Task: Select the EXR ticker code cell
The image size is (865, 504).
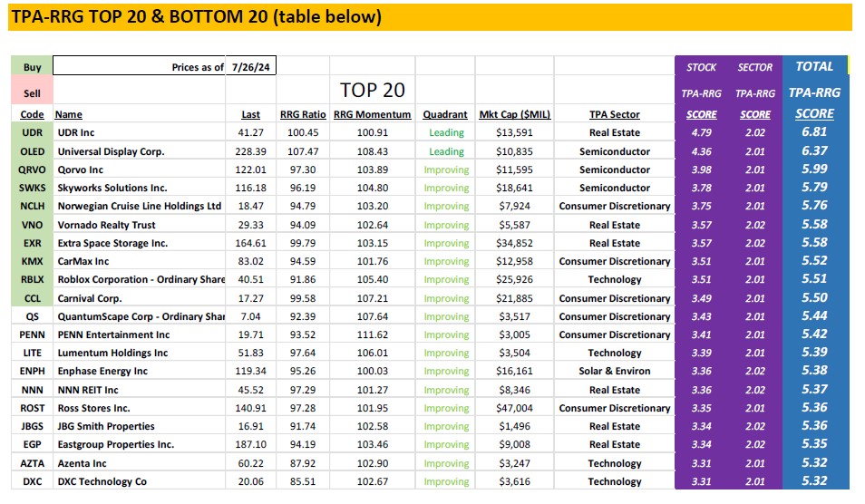Action: [32, 243]
